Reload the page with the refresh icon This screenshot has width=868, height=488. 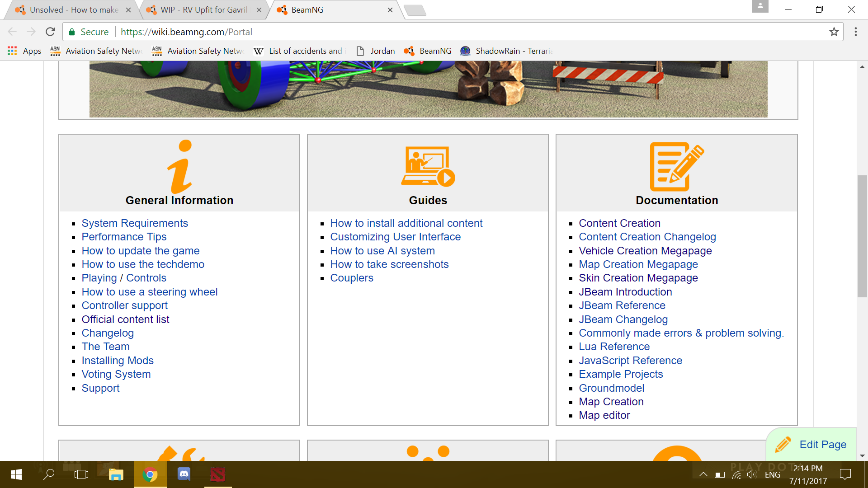point(50,32)
